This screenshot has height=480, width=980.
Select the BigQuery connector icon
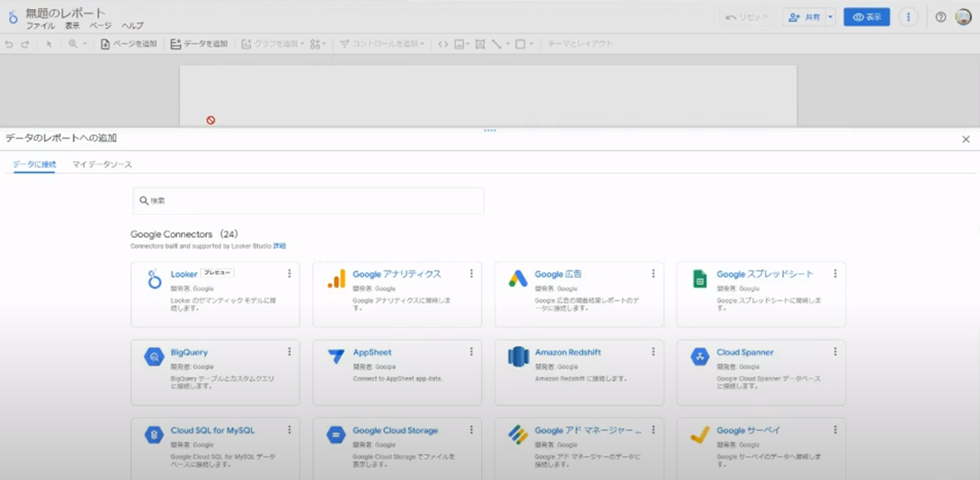tap(155, 357)
